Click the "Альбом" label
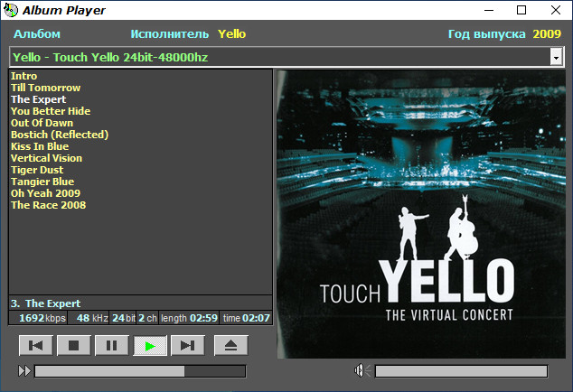The image size is (573, 392). (37, 34)
